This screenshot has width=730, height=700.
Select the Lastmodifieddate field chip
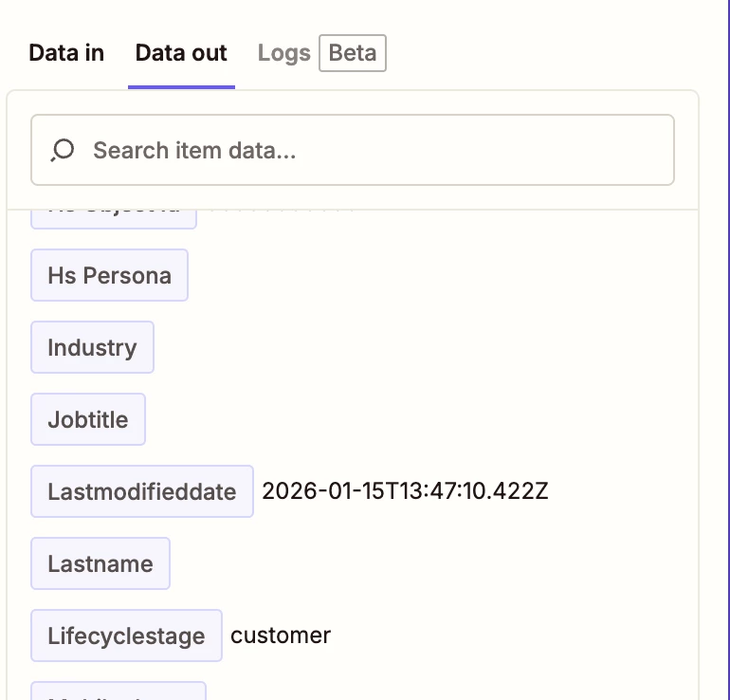(141, 491)
